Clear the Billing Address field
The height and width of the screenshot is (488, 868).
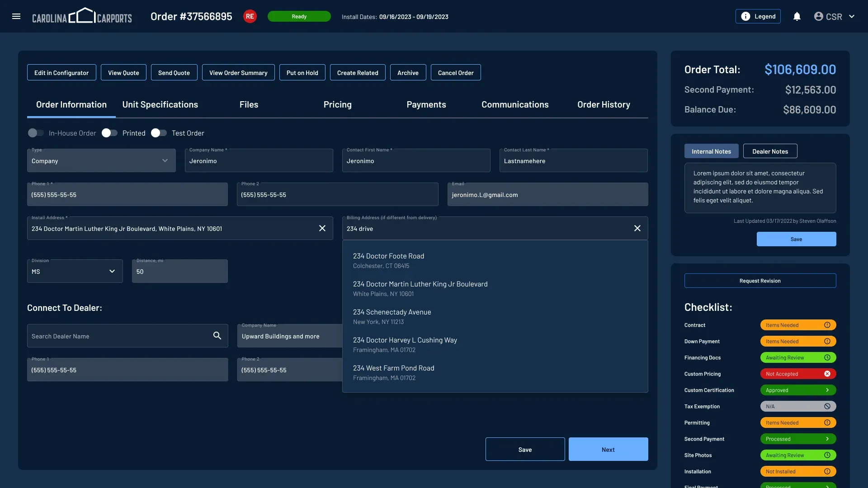637,228
